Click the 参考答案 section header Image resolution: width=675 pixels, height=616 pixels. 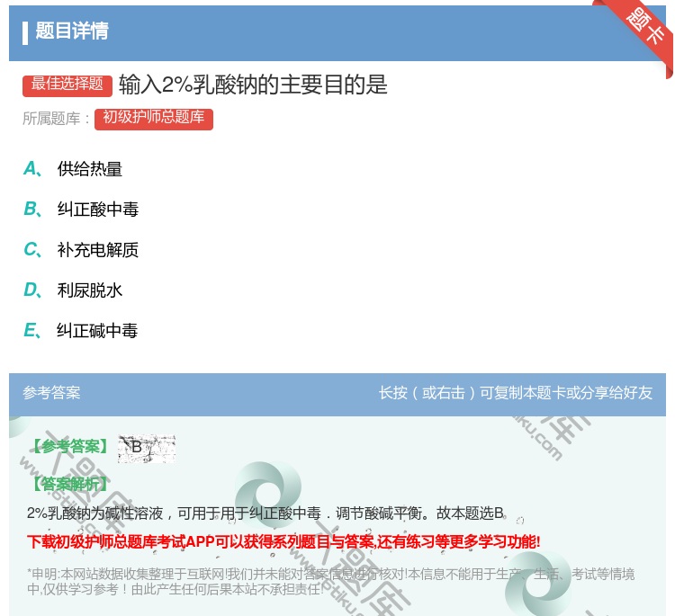[51, 392]
